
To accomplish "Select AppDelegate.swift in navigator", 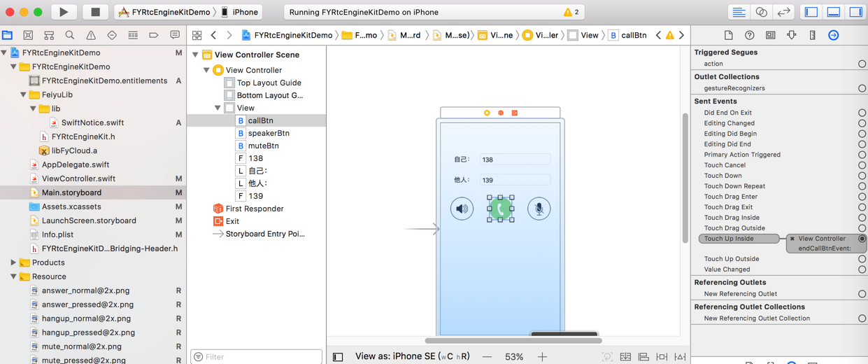I will tap(76, 164).
